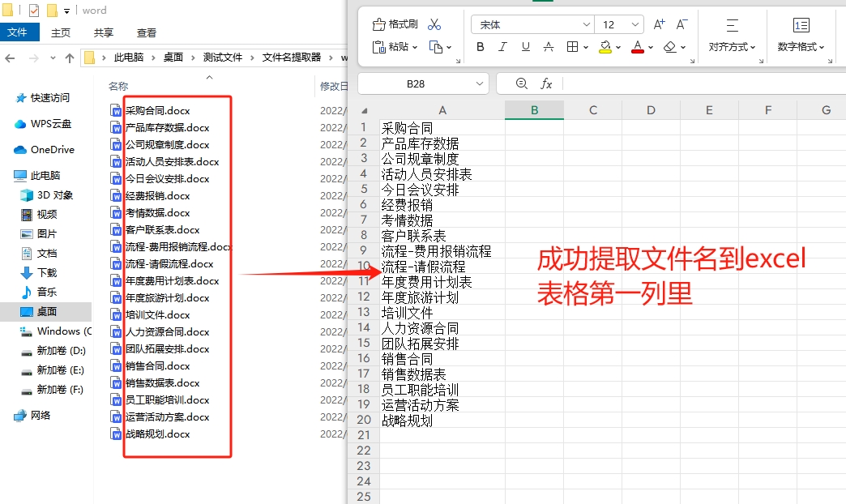Expand the border style dropdown arrow
846x504 pixels.
pos(585,48)
